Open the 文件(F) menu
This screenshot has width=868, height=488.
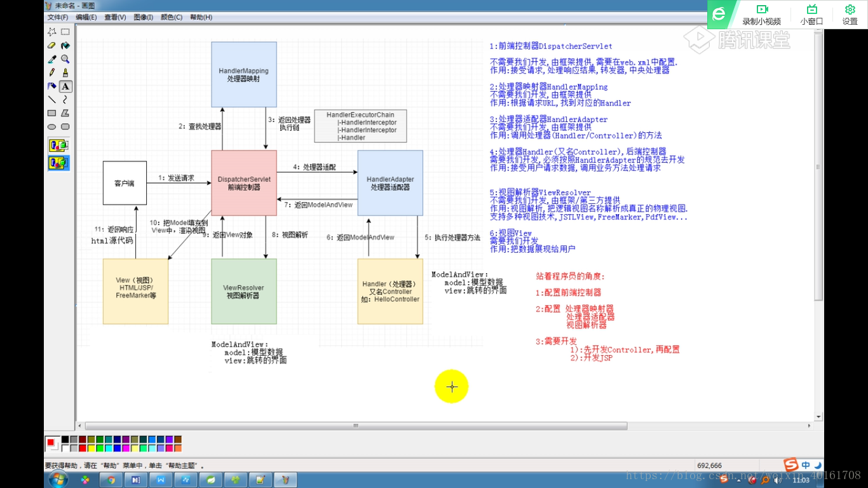58,17
